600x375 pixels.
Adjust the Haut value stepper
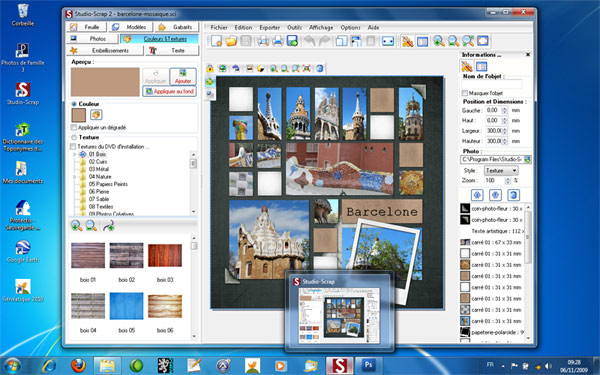504,121
